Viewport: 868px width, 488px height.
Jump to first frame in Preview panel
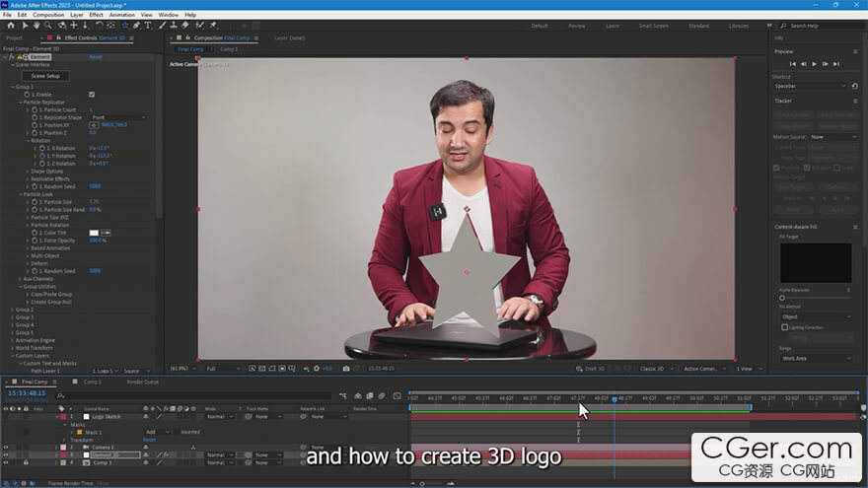pyautogui.click(x=793, y=64)
